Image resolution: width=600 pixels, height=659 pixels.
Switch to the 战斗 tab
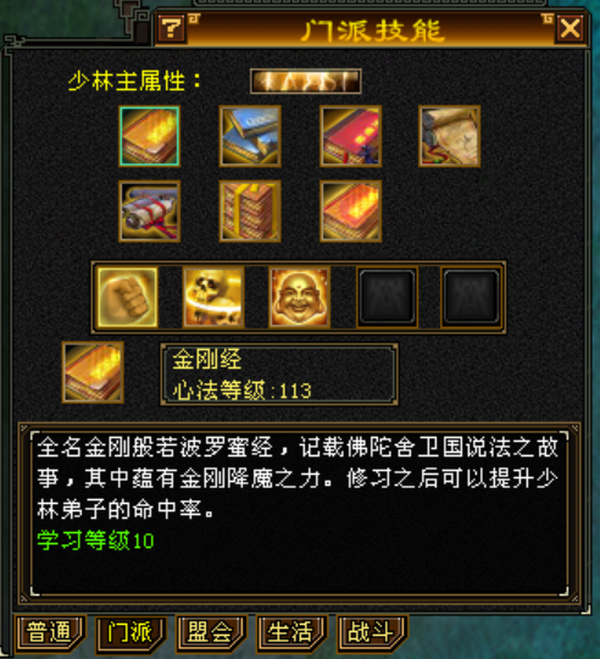(x=372, y=633)
